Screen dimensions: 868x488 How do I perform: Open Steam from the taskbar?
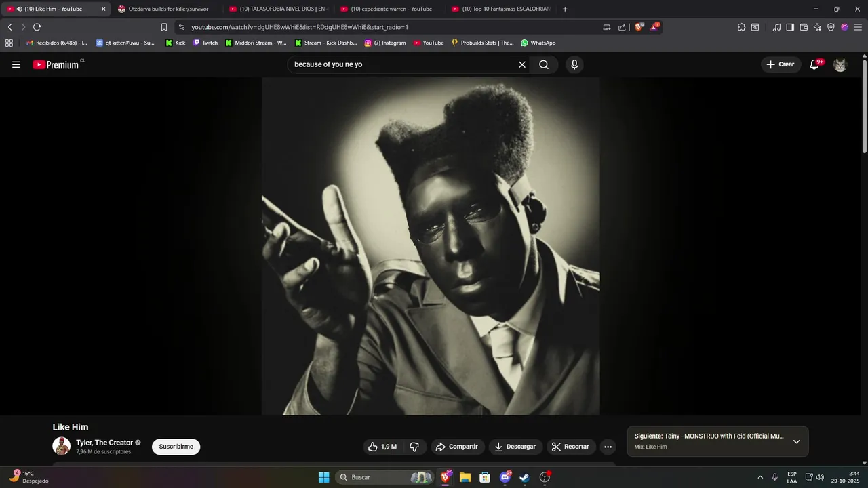pyautogui.click(x=525, y=477)
